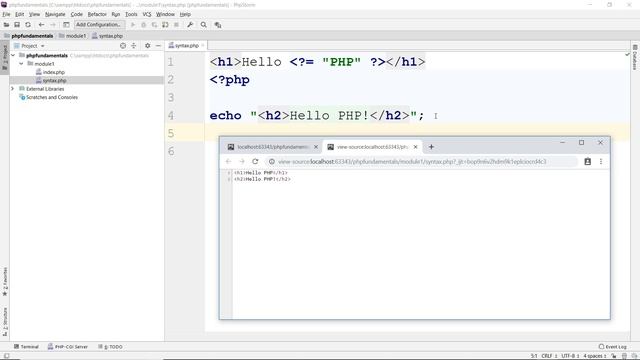Viewport: 640px width, 360px height.
Task: Click the site info icon in address bar
Action: click(x=272, y=162)
